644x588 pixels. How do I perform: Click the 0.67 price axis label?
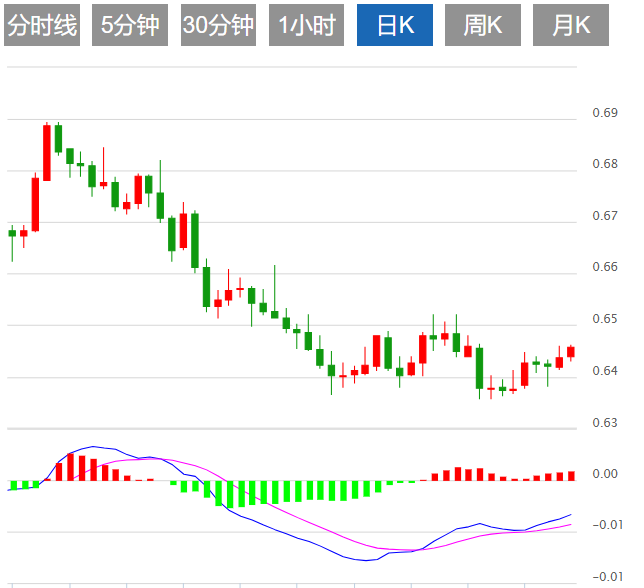click(x=605, y=216)
